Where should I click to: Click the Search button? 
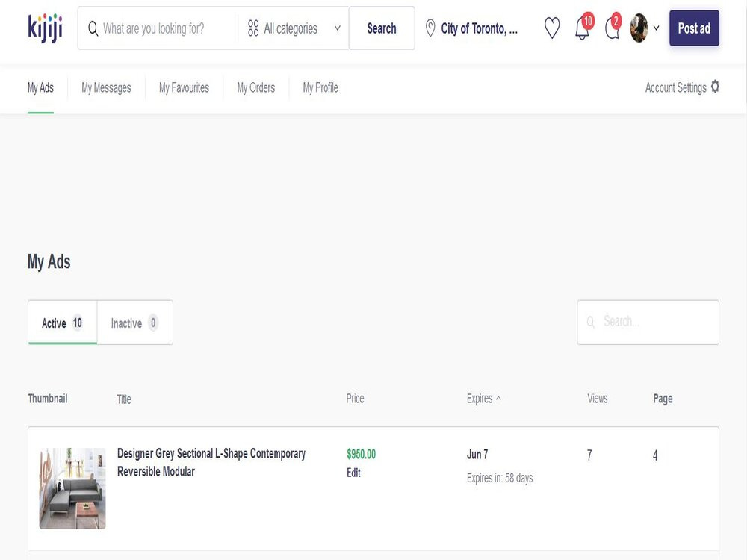[382, 28]
